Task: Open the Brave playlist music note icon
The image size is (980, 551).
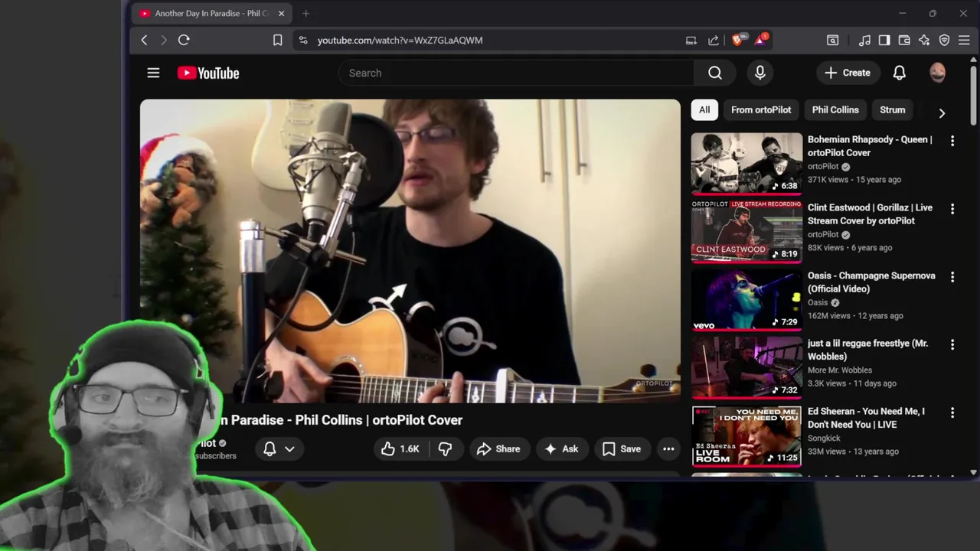Action: pos(864,40)
